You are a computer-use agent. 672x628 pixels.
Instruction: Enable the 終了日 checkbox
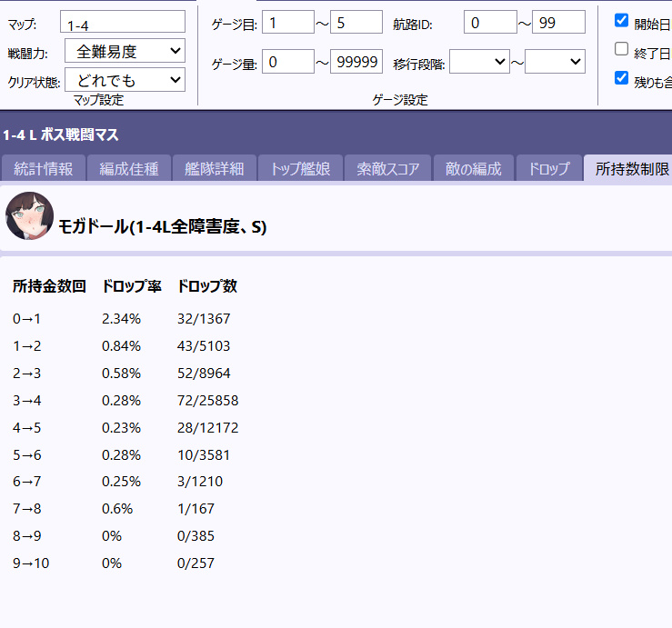[621, 49]
